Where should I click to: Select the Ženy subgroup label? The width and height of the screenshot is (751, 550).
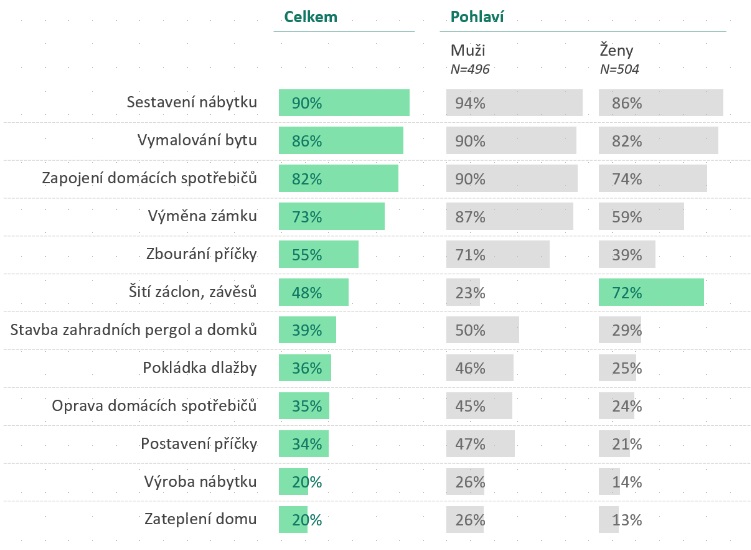coord(617,49)
